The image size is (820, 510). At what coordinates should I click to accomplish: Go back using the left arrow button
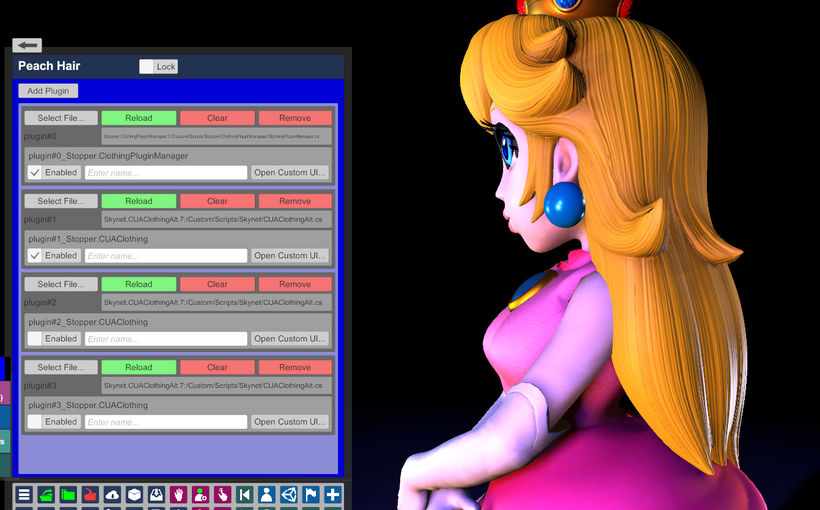27,46
